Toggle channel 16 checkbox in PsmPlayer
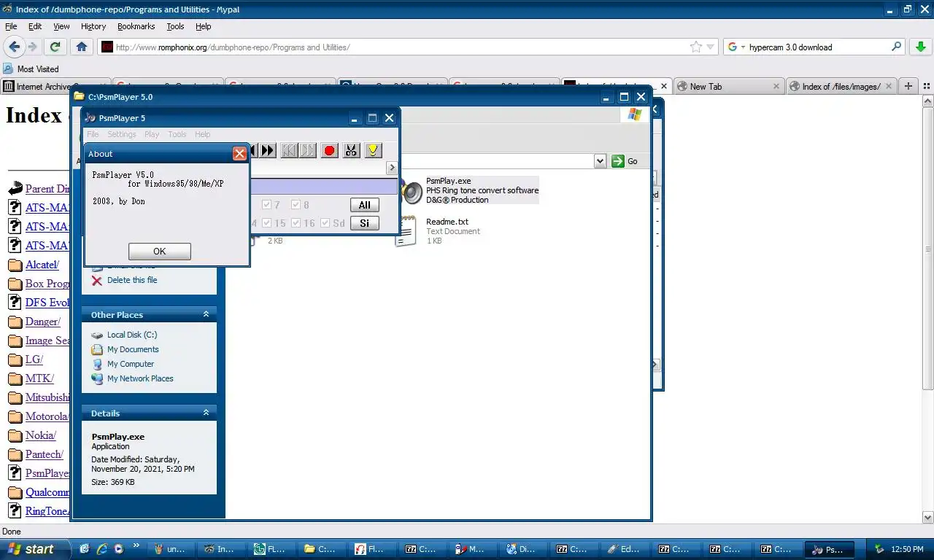The image size is (934, 560). click(296, 223)
